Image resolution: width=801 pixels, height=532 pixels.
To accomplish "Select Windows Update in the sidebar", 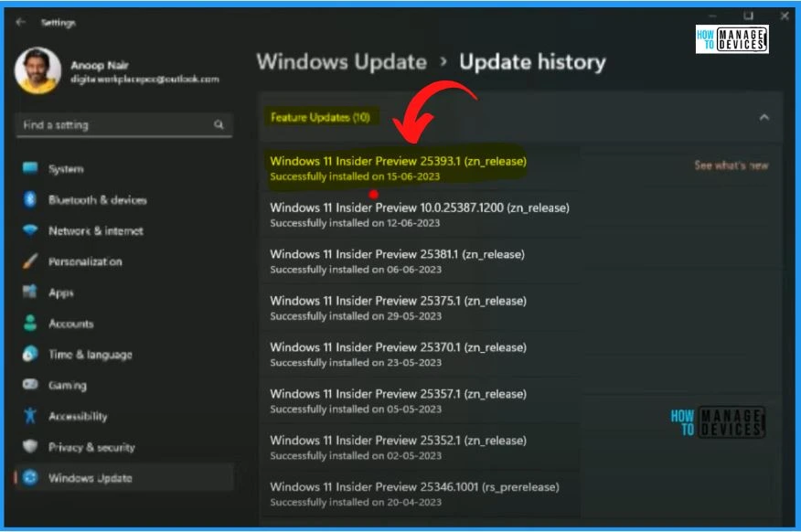I will (x=124, y=478).
